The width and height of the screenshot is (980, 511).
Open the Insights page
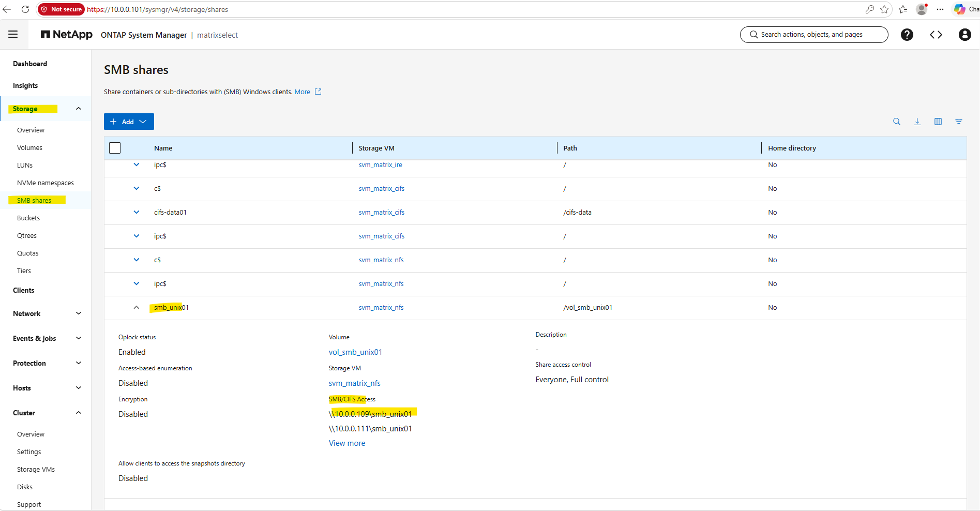click(x=25, y=85)
